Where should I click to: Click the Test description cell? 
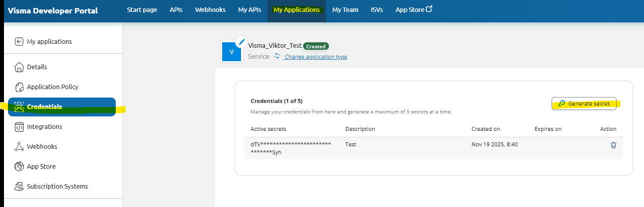(x=351, y=144)
